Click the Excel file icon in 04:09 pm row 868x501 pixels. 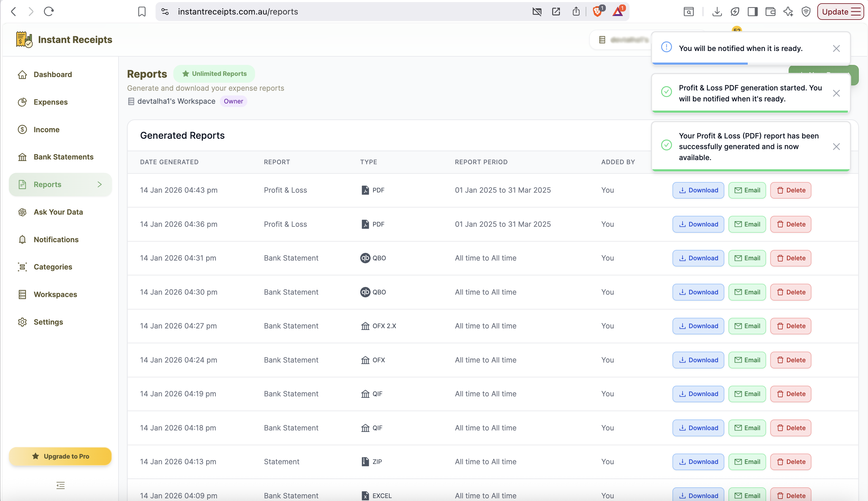click(x=365, y=495)
